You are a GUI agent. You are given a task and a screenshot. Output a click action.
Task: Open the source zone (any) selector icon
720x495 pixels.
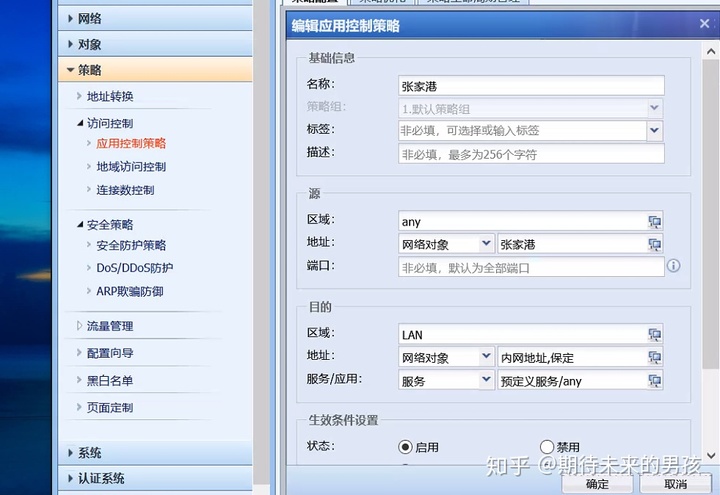(x=654, y=222)
